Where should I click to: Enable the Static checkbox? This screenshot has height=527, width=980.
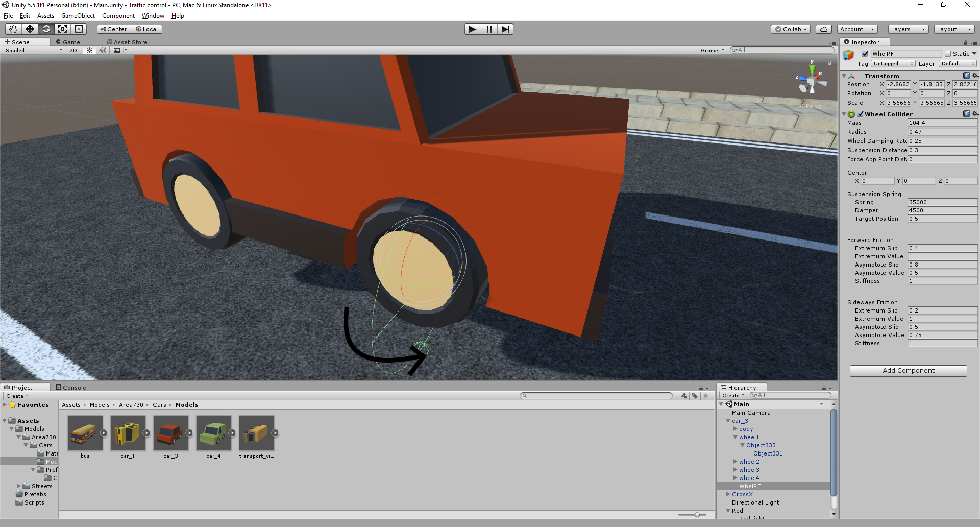(x=948, y=54)
